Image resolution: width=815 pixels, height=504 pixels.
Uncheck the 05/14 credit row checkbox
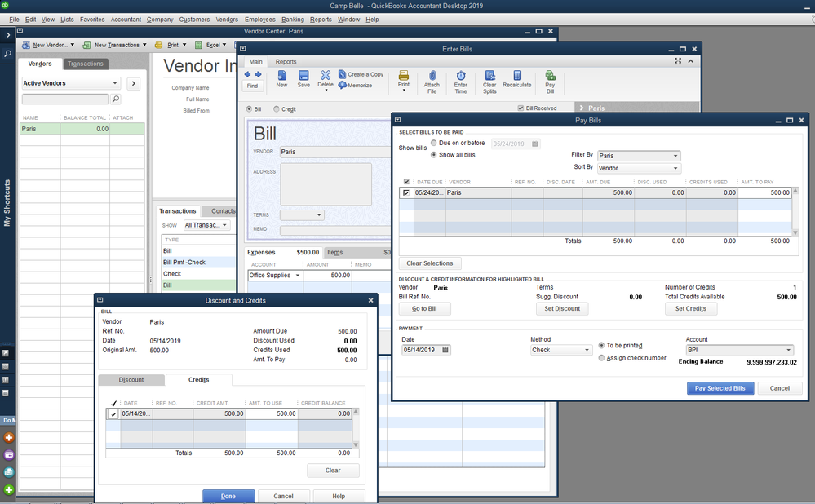[x=113, y=414]
